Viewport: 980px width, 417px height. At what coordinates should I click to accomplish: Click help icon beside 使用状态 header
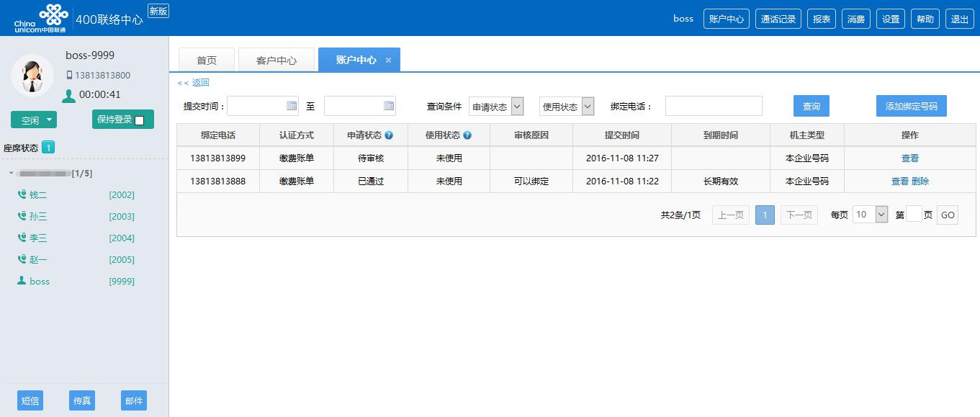pyautogui.click(x=467, y=135)
